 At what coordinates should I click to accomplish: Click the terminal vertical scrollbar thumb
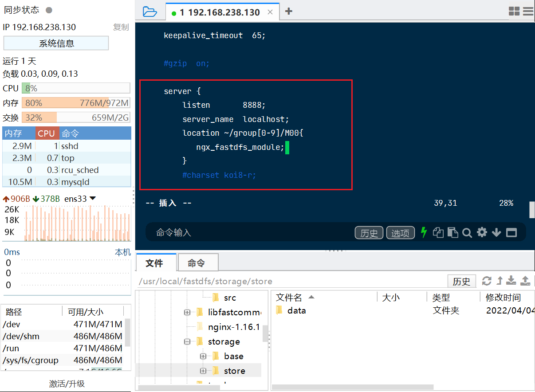click(x=532, y=210)
